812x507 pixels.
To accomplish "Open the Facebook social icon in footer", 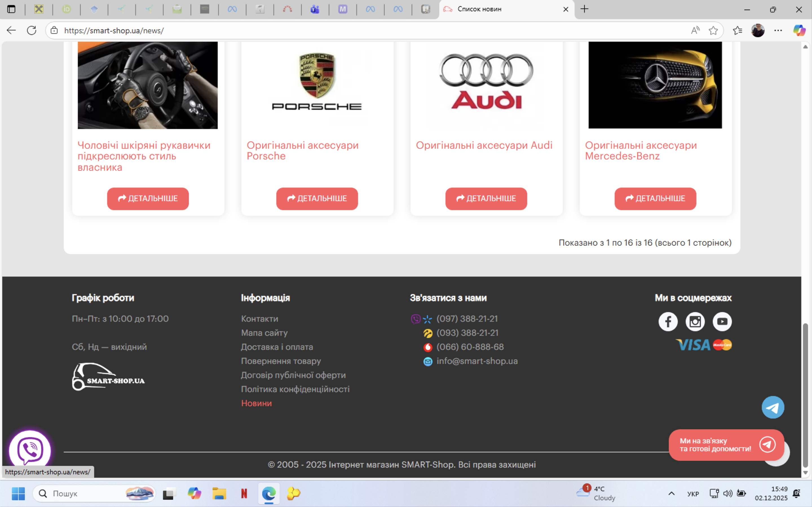I will click(668, 322).
